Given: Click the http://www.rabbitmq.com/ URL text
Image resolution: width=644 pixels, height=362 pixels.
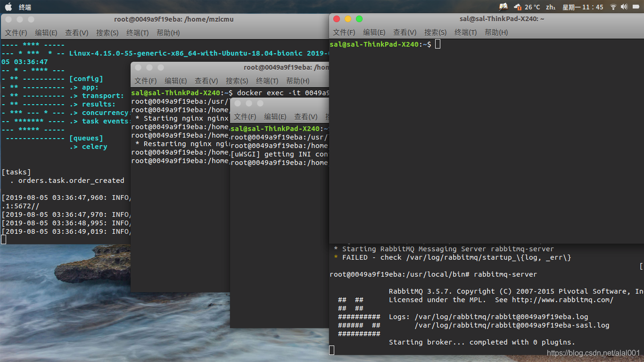Looking at the screenshot, I should pos(562,300).
